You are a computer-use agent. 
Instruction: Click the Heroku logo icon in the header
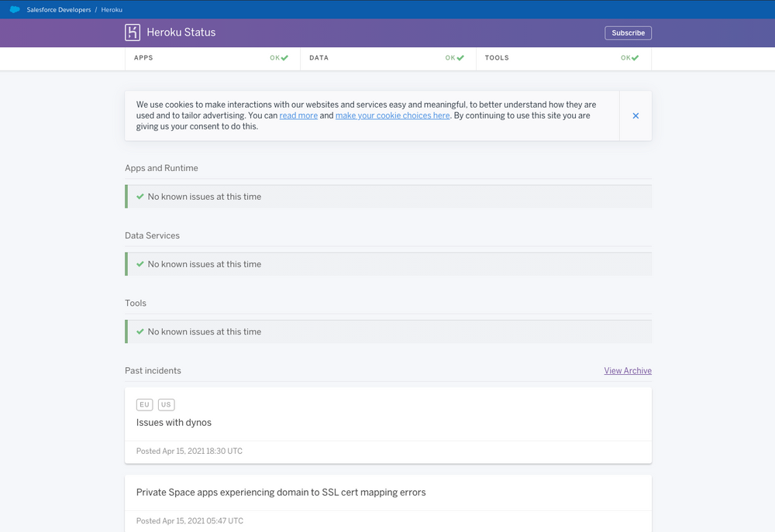coord(131,32)
